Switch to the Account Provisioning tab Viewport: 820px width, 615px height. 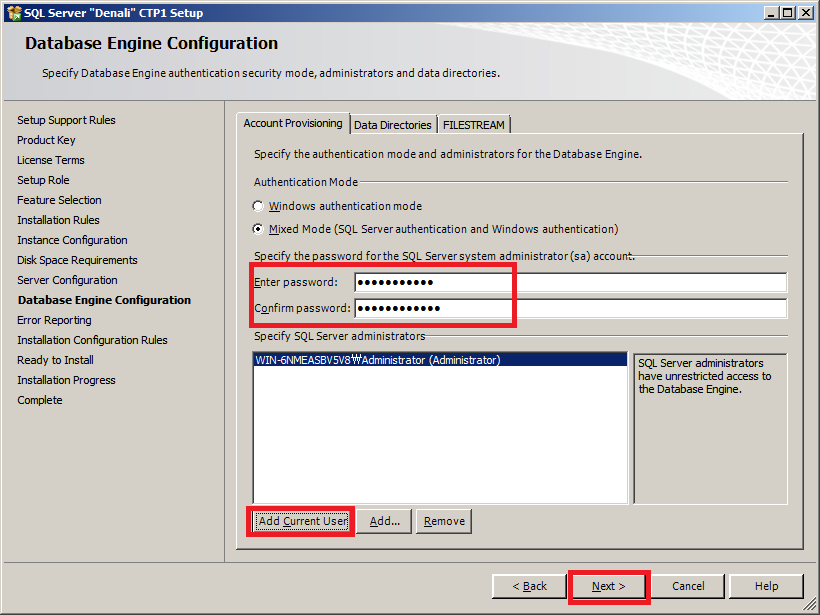[293, 123]
